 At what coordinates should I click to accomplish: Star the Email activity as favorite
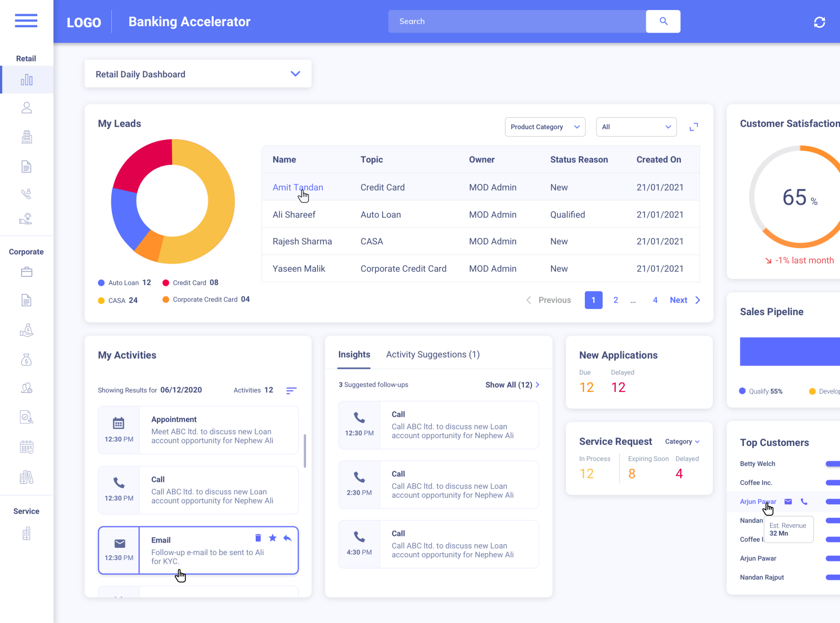[272, 538]
